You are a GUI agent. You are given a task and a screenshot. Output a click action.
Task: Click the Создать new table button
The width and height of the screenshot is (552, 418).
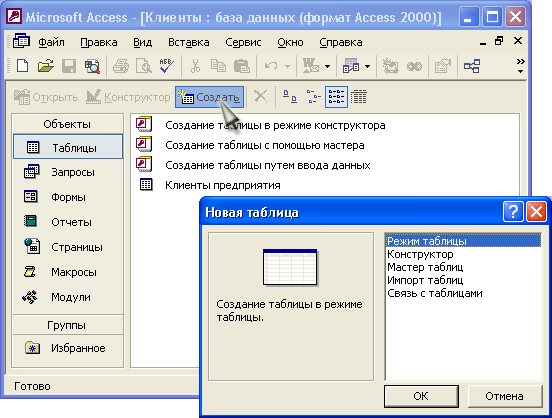tap(209, 97)
